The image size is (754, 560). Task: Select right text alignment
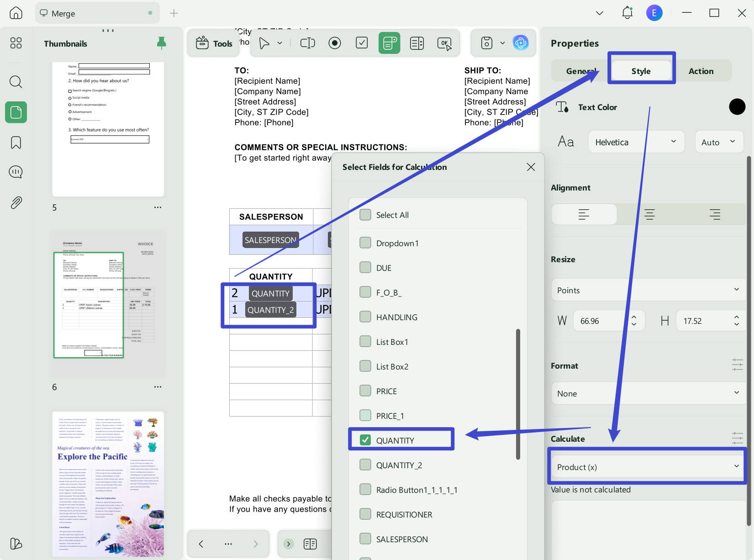(715, 214)
